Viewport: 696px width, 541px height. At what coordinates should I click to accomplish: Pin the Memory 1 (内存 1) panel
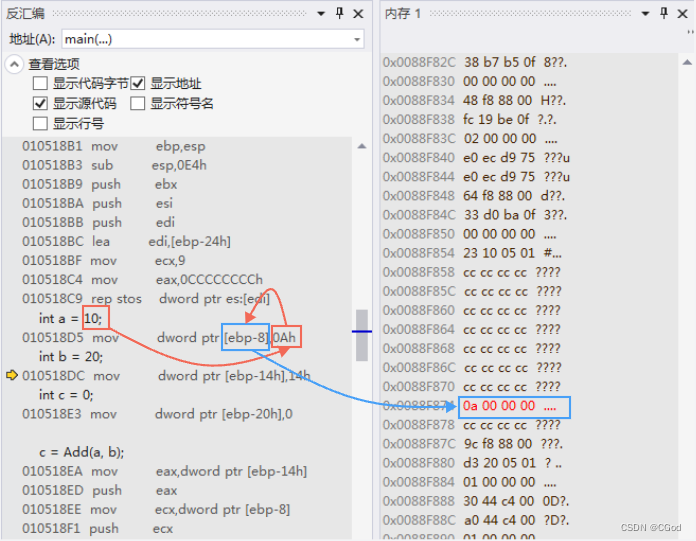[664, 13]
